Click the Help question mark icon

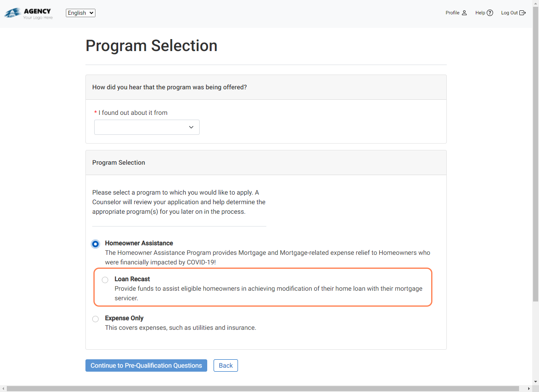[x=490, y=12]
